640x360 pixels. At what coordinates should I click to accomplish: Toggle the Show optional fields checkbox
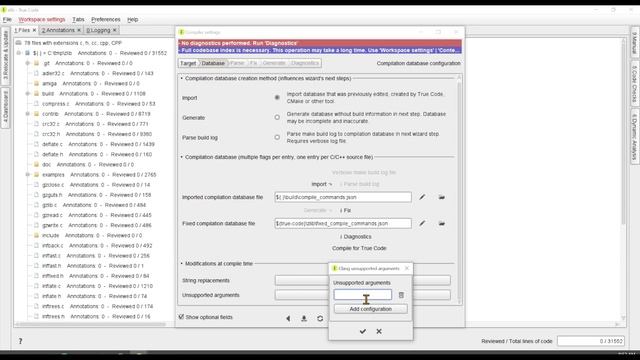click(x=181, y=317)
